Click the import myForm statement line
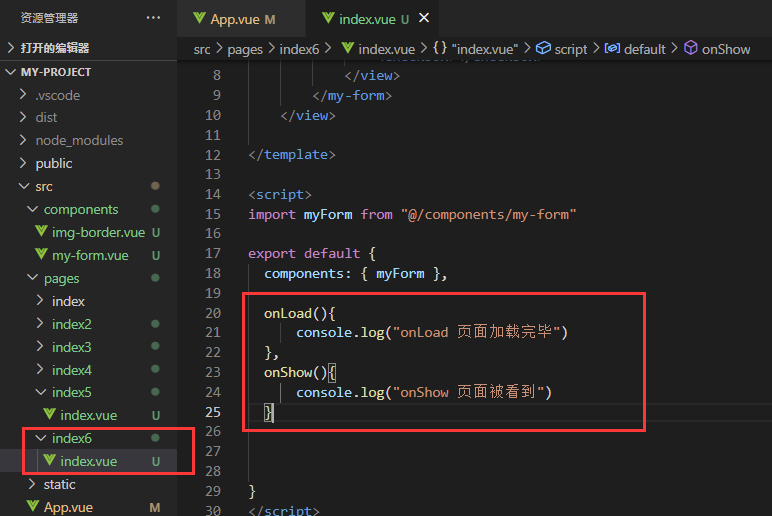Viewport: 772px width, 516px height. pyautogui.click(x=412, y=215)
